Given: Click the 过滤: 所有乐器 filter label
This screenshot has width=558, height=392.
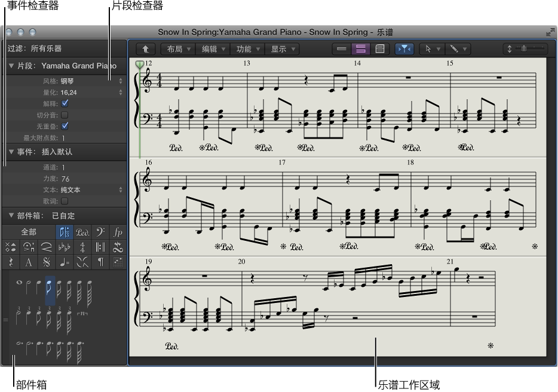Looking at the screenshot, I should click(x=35, y=48).
